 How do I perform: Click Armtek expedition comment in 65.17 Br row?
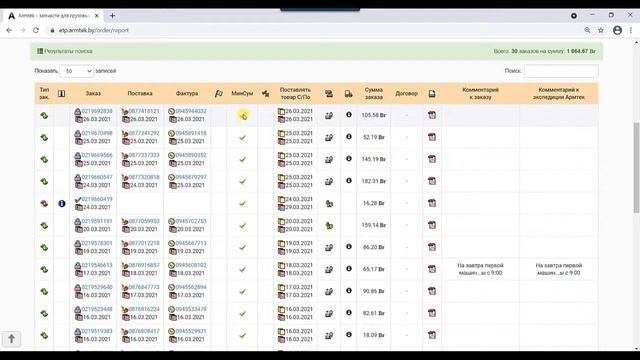pos(559,269)
